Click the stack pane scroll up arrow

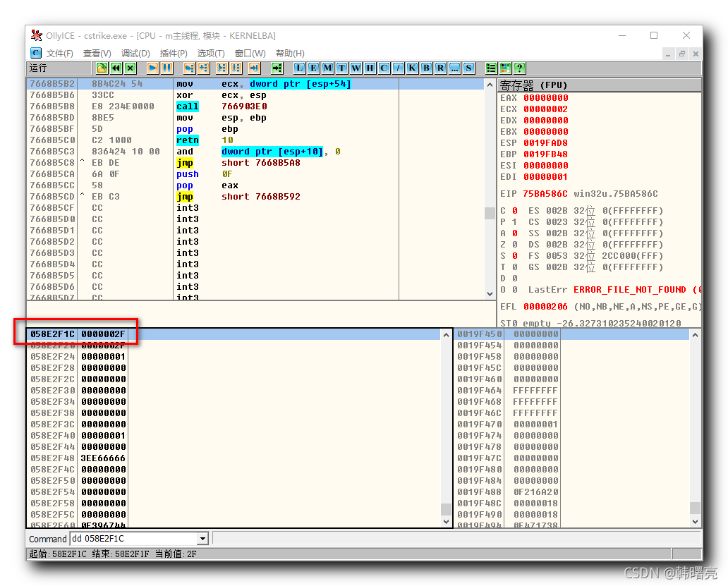pyautogui.click(x=695, y=335)
